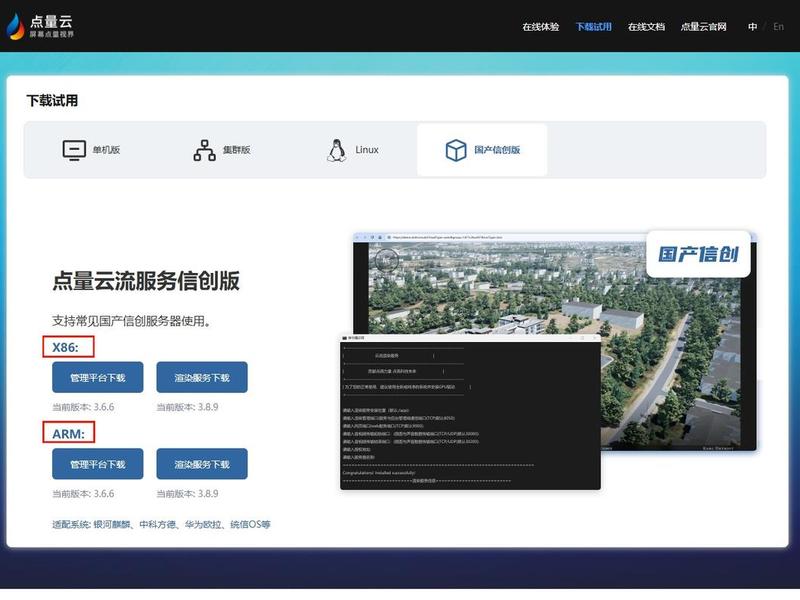Click the X86: label
Image resolution: width=800 pixels, height=600 pixels.
(65, 347)
